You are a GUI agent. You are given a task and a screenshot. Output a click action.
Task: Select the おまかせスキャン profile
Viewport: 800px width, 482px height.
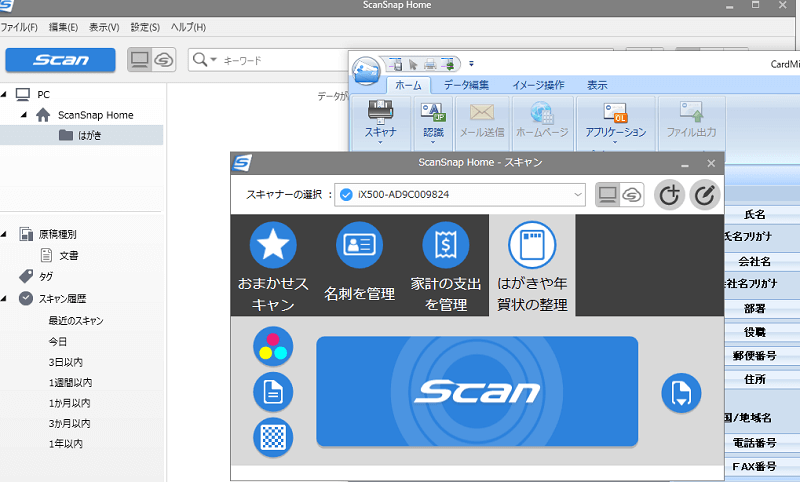tap(273, 265)
